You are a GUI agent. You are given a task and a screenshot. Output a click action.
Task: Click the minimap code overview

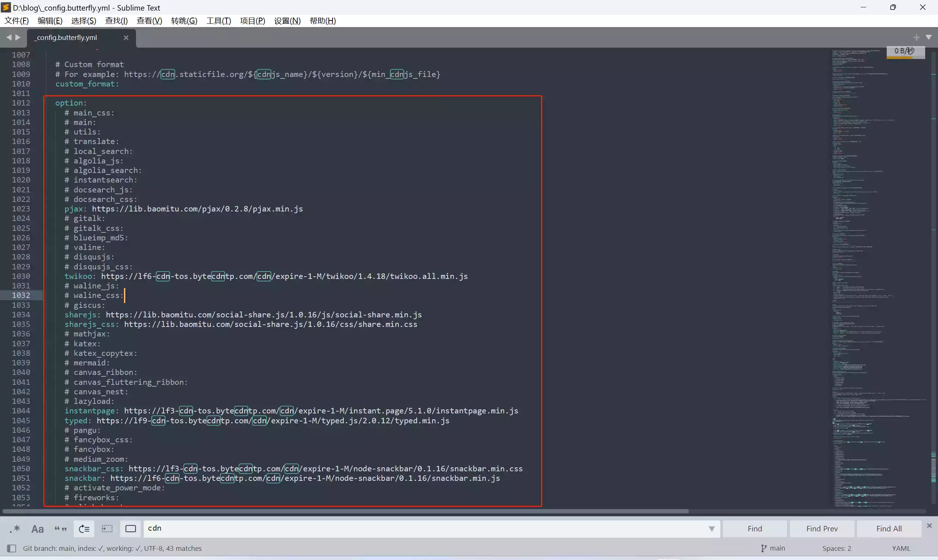(x=879, y=278)
